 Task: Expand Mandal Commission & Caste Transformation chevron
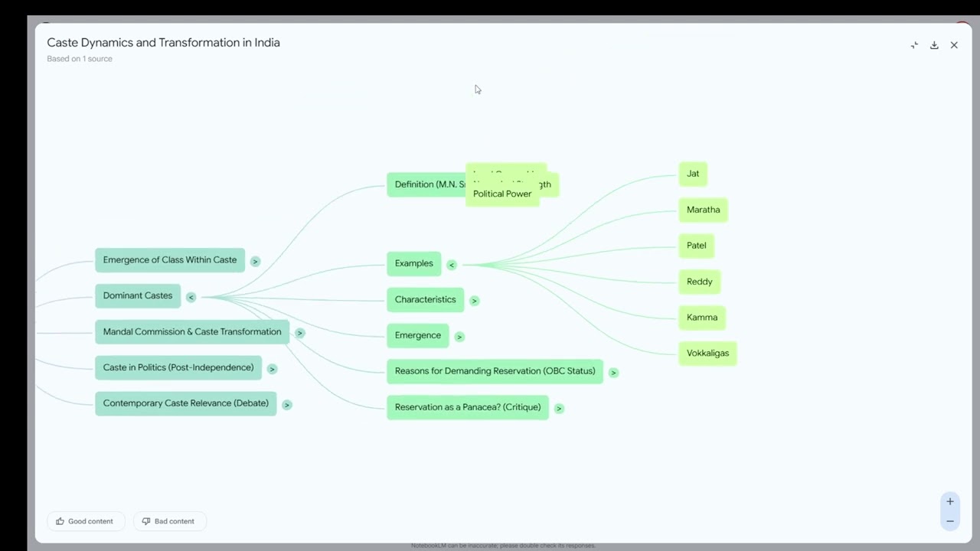coord(299,333)
